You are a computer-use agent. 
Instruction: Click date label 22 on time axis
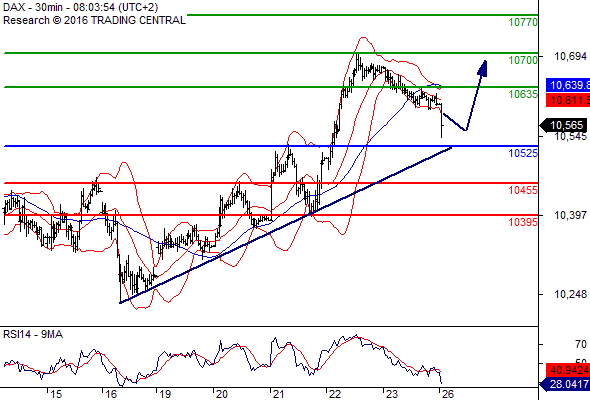coord(335,394)
